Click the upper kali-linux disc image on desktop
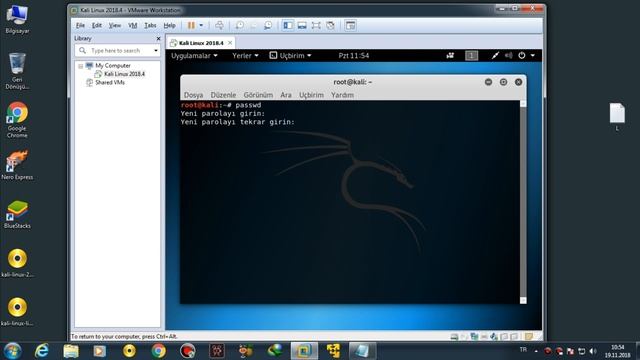The width and height of the screenshot is (640, 360). tap(17, 263)
